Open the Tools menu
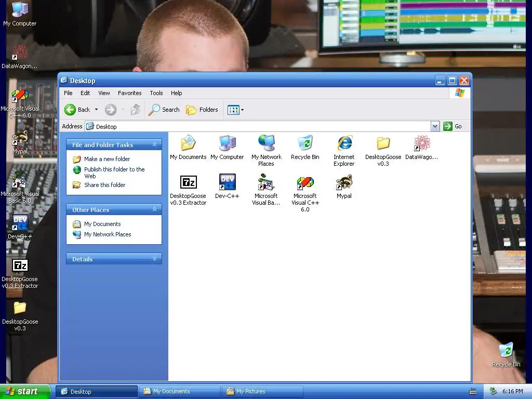This screenshot has width=532, height=399. pos(156,93)
